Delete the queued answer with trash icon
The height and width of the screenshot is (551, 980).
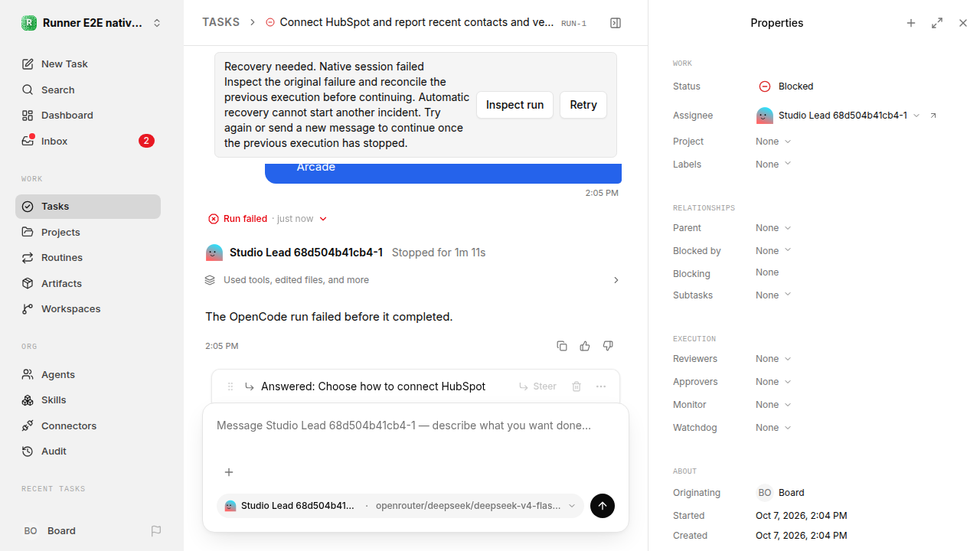(577, 386)
